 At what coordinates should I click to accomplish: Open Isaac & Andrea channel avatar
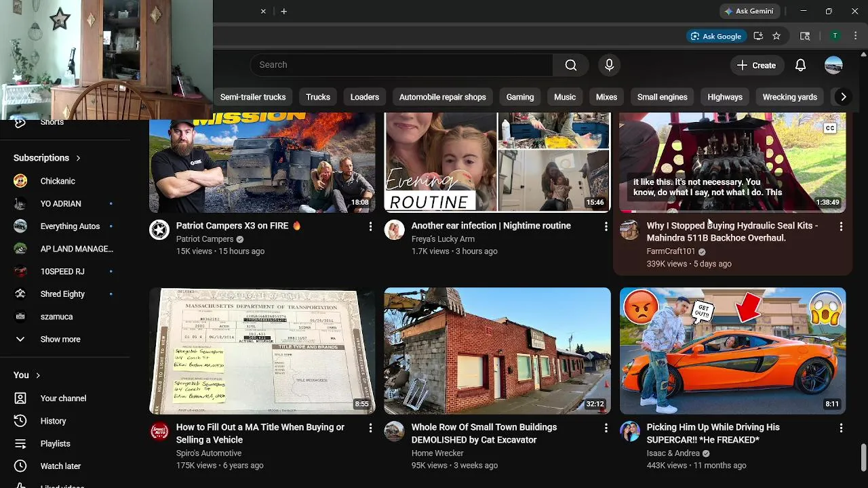(x=629, y=432)
